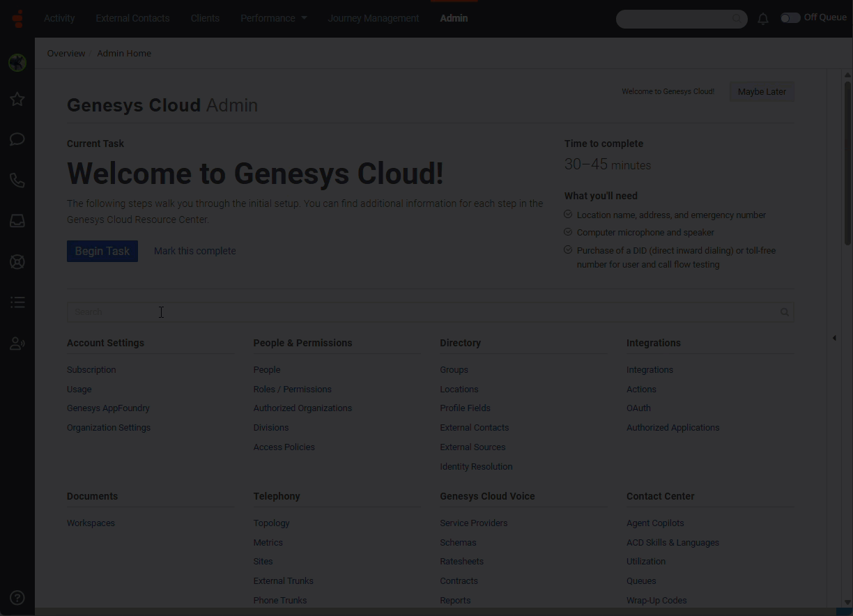Screen dimensions: 853x616
Task: Open the chat bubble icon in sidebar
Action: click(x=17, y=140)
